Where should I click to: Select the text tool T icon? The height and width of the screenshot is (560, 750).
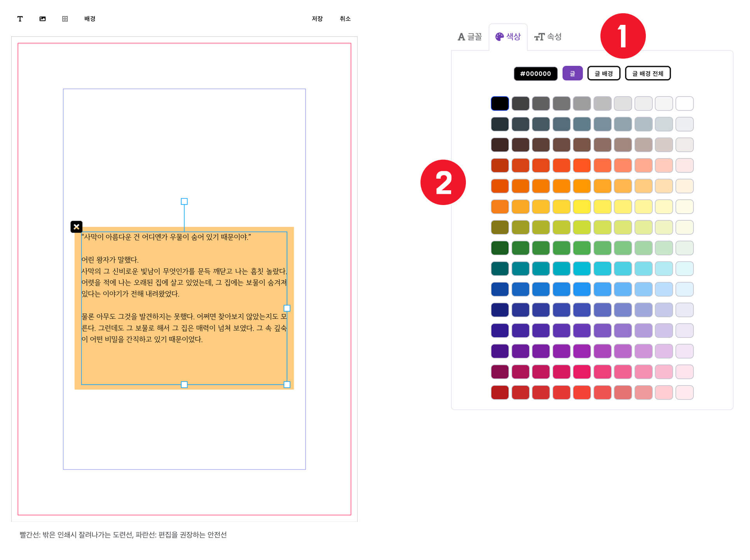[x=20, y=19]
